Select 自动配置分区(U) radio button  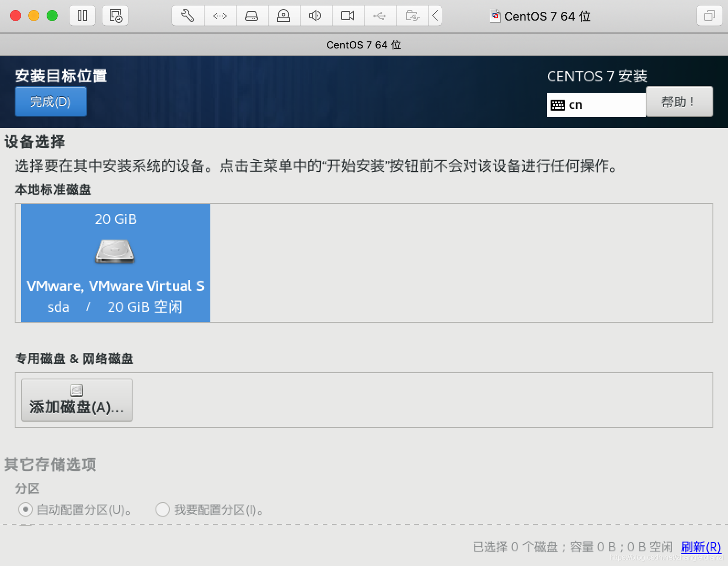pos(25,509)
